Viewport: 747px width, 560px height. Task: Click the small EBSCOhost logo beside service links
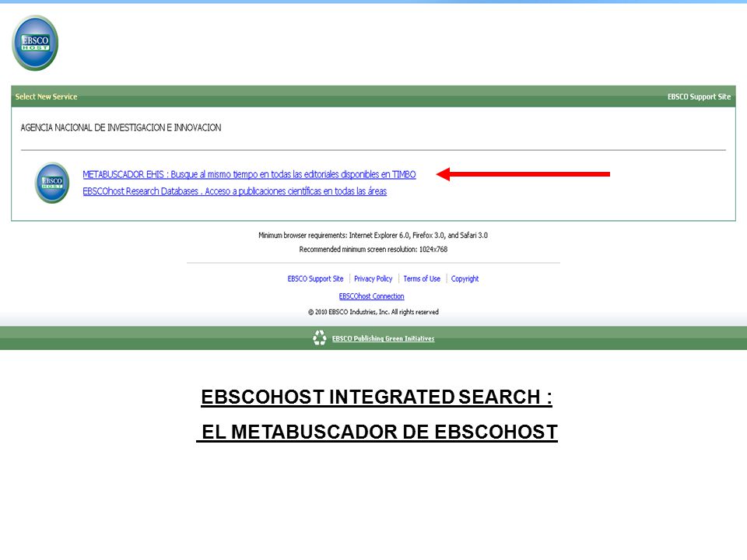[52, 183]
